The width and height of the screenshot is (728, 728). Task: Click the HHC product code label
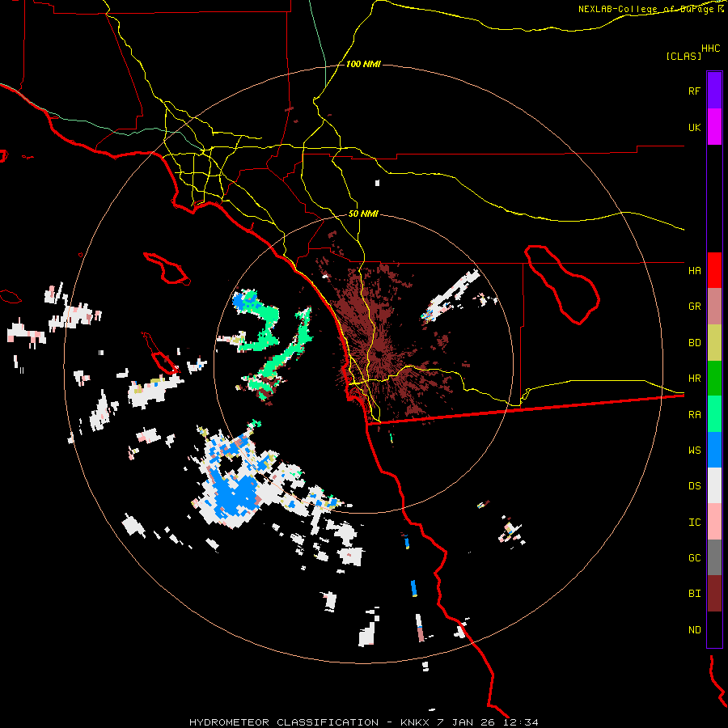[x=711, y=49]
